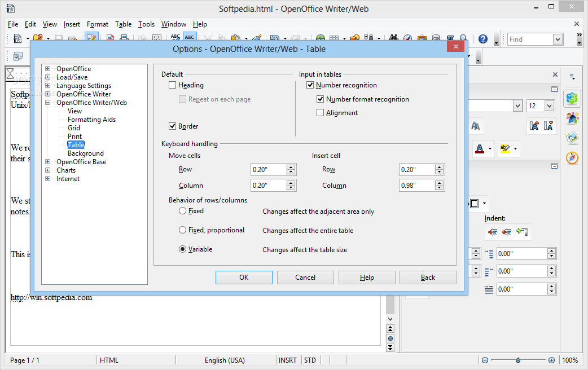Open the Tools menu
The image size is (588, 370).
click(146, 24)
